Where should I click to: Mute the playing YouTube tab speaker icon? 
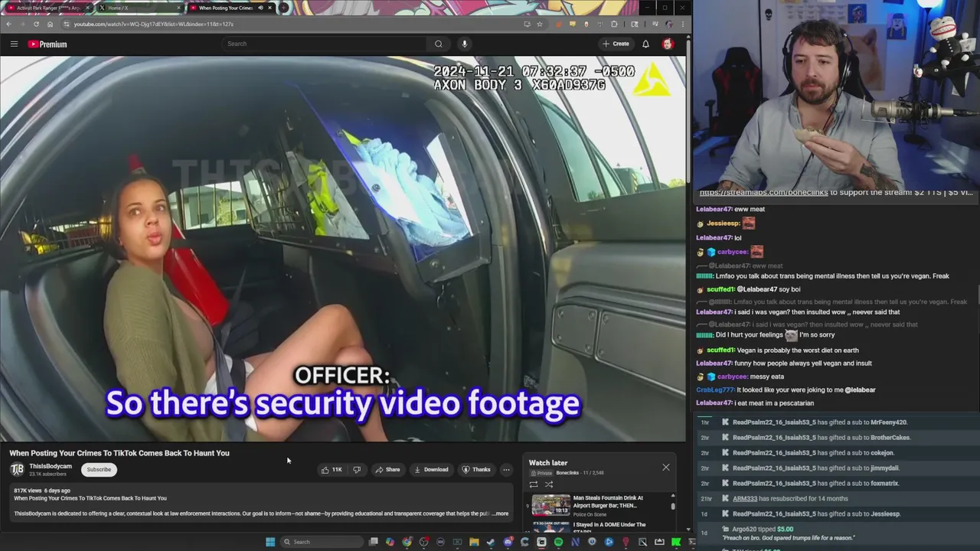260,8
